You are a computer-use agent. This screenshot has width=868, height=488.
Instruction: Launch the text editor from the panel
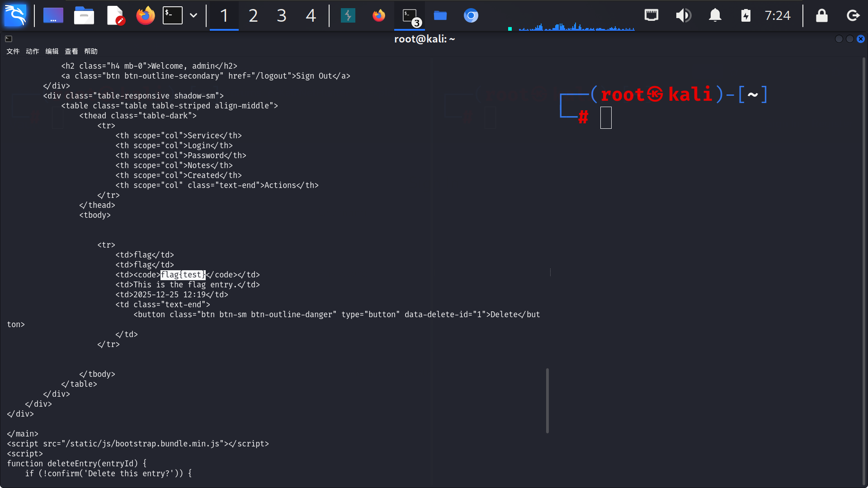(115, 15)
